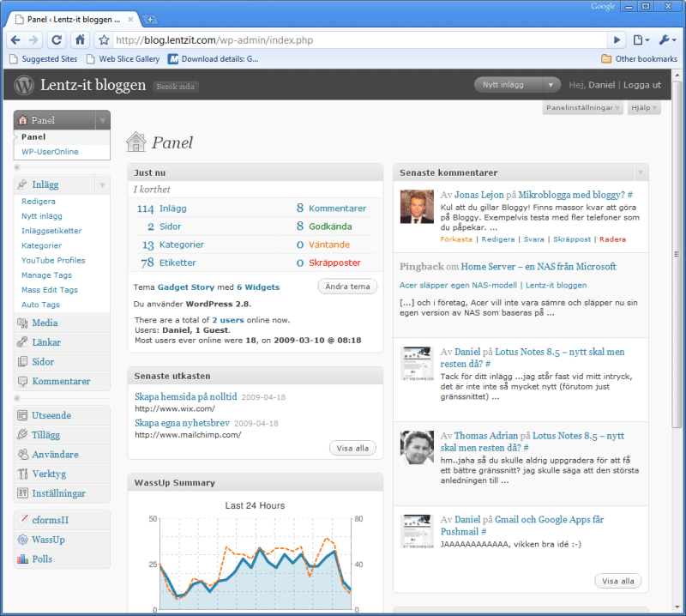Click the wrench settings icon in Chrome
The image size is (686, 616).
point(668,39)
